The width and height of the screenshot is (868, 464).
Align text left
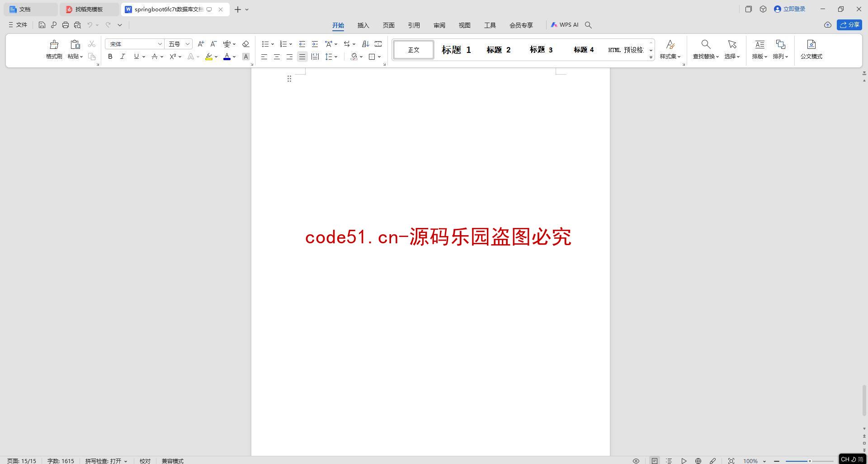pos(264,57)
